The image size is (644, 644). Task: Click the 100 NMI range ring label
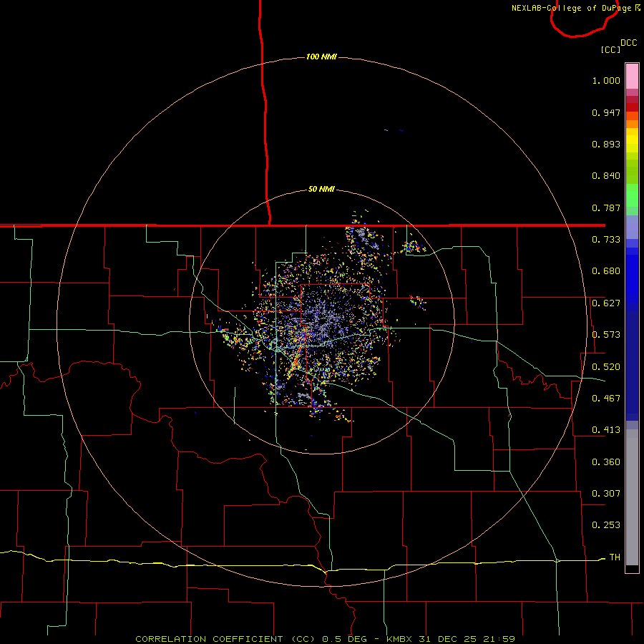321,57
